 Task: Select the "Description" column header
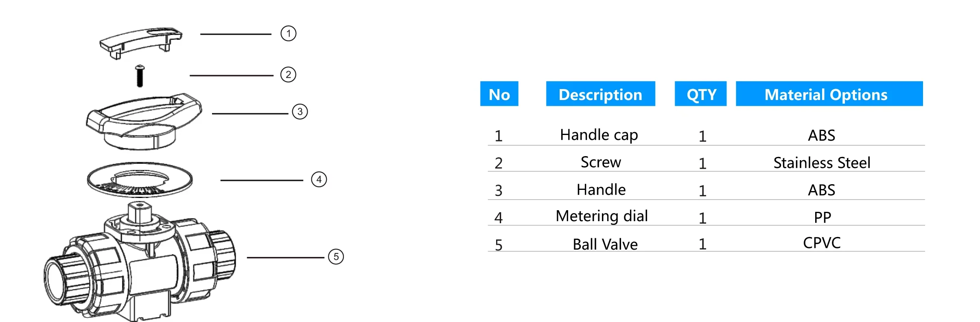coord(600,94)
